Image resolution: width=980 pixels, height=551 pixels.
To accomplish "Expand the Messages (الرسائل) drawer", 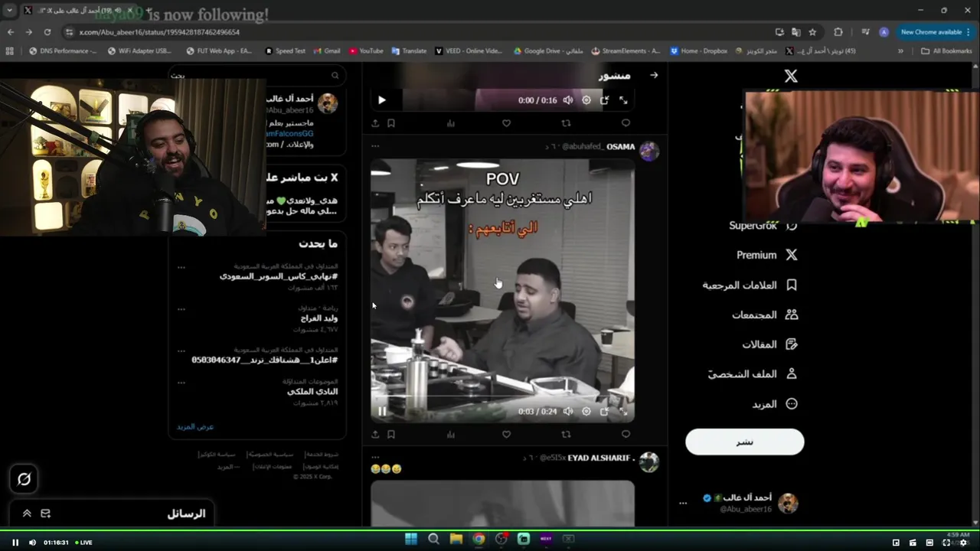I will tap(27, 514).
